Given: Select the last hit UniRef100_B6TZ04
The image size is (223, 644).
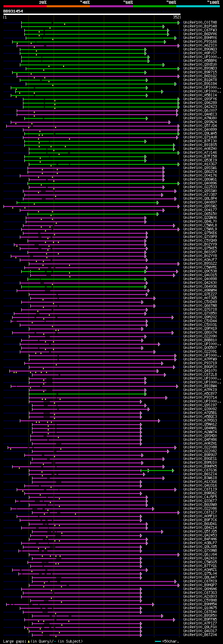Looking at the screenshot, I should coord(200,635).
